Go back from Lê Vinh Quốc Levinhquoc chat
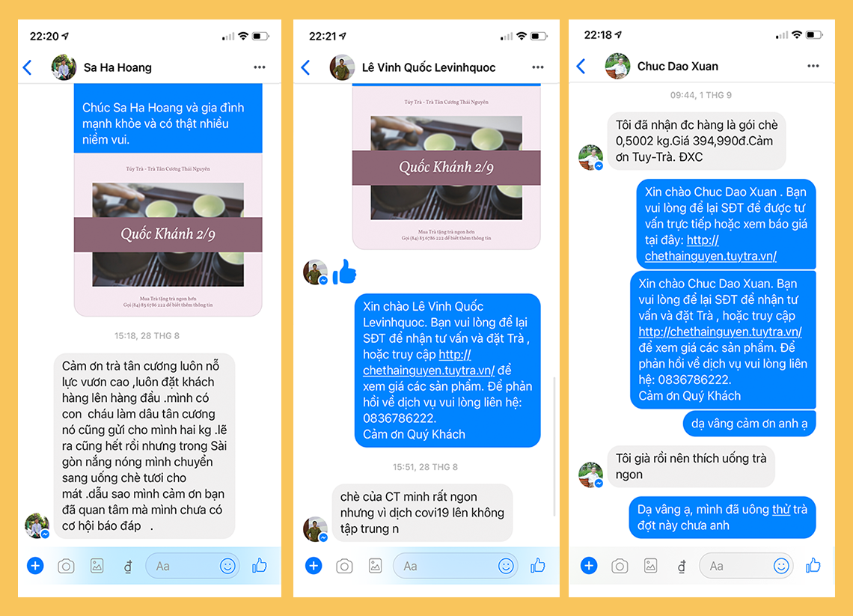Viewport: 853px width, 616px height. pyautogui.click(x=306, y=67)
